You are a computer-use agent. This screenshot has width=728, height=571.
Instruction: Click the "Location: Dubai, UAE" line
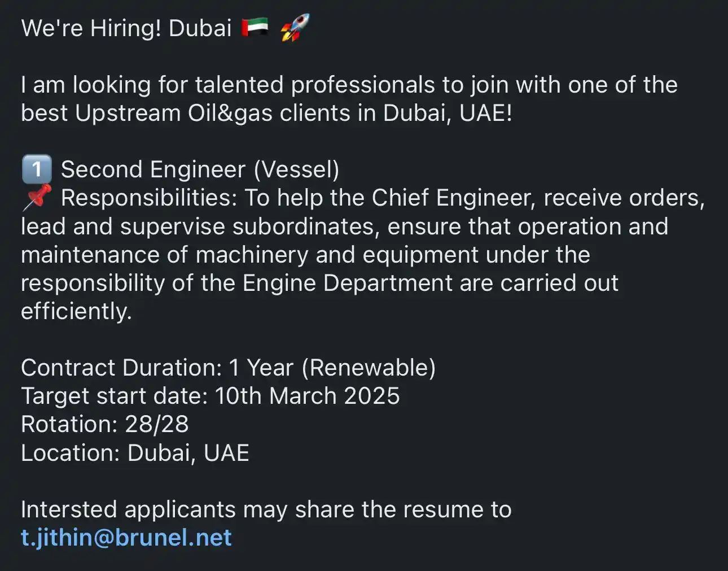[x=135, y=453]
